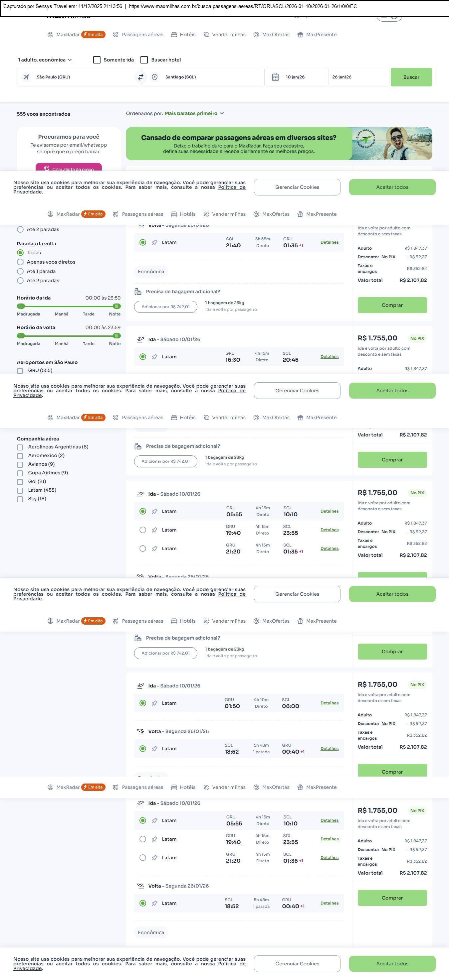Screen dimensions: 449x980
Task: Click the takeoff plane icon beside Ida 16:30 header
Action: point(141,339)
